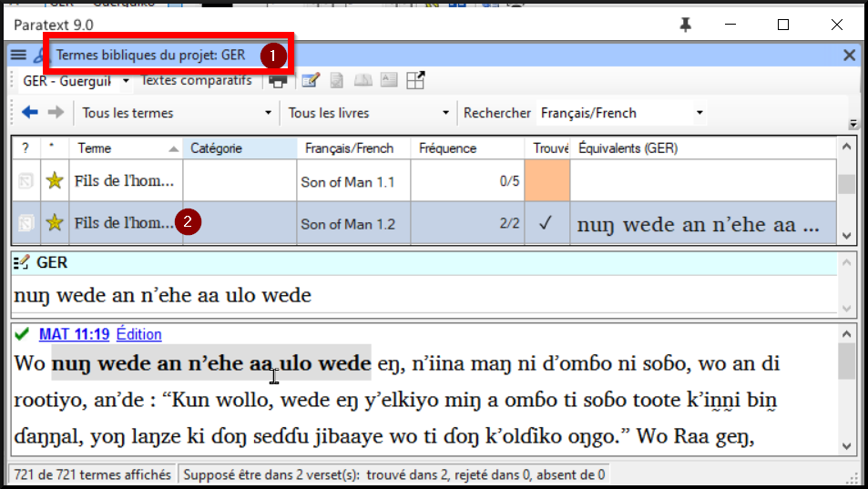Screen dimensions: 868x489
Task: Click the down arrow of the terms table scrollbar
Action: [846, 236]
